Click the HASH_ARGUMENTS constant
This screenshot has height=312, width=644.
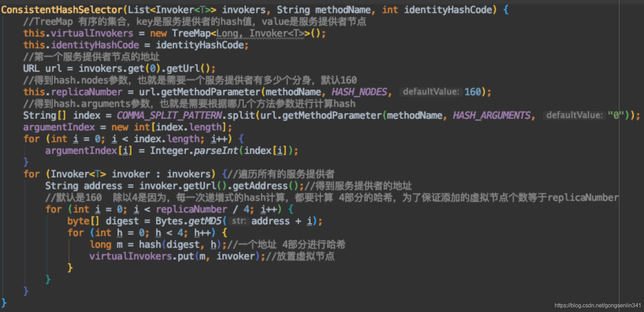click(492, 116)
